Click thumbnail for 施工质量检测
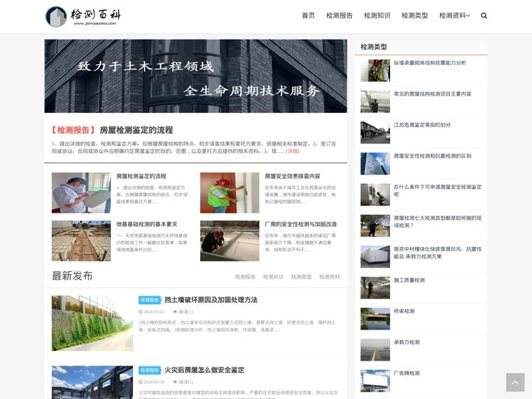 375,287
